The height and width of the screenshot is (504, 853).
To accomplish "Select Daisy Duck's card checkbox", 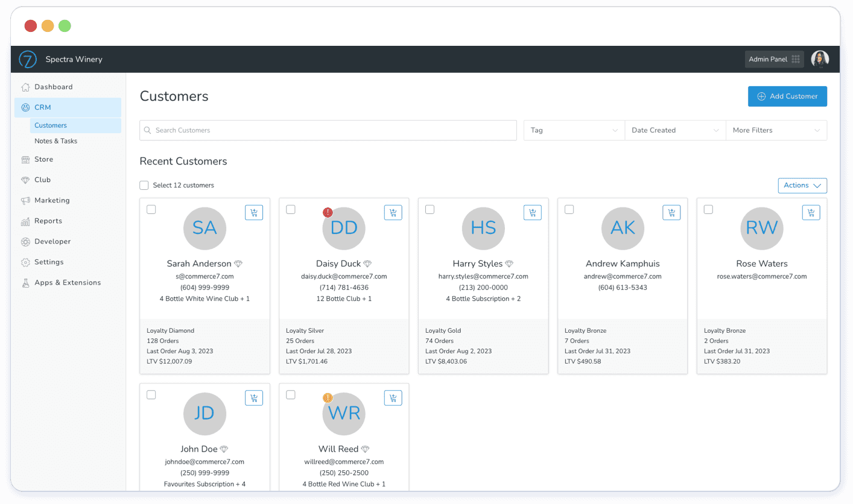I will (x=291, y=209).
